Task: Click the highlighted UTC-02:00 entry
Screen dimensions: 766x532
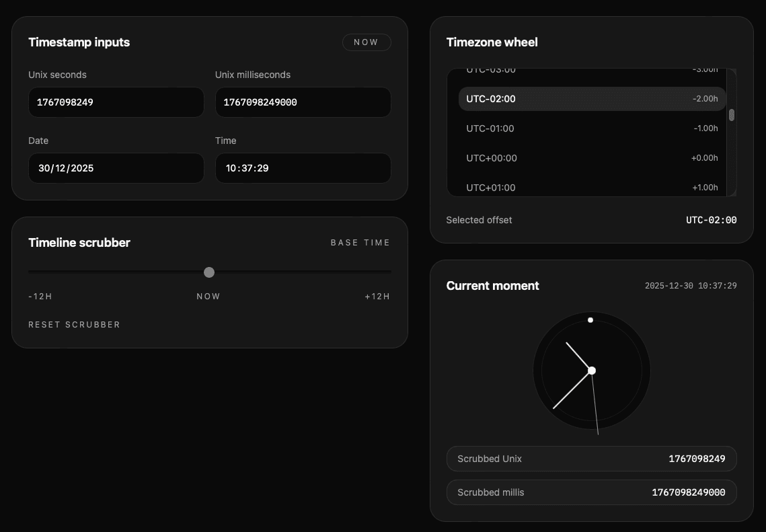Action: [592, 99]
